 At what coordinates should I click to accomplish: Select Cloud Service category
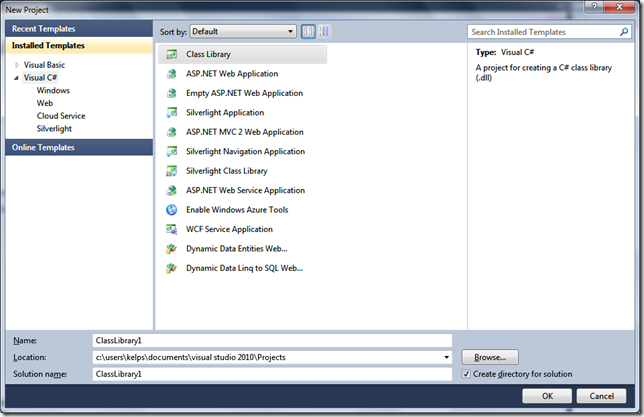(61, 116)
